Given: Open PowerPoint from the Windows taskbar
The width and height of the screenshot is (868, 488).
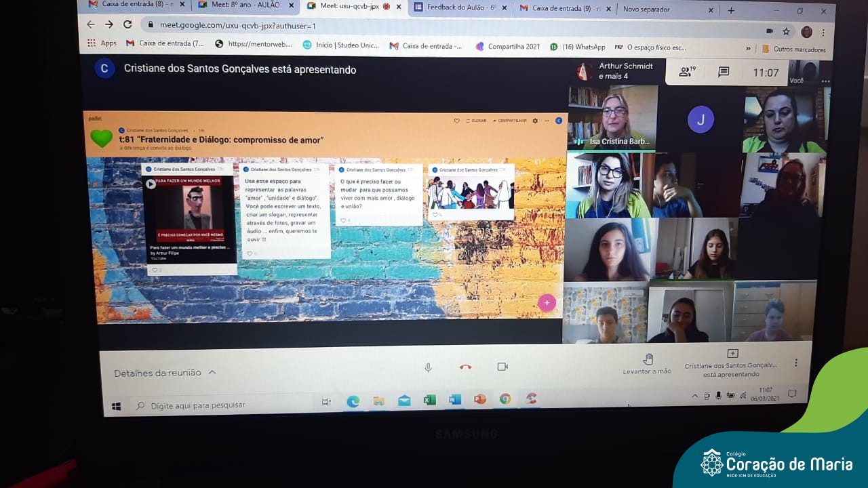Looking at the screenshot, I should click(x=480, y=399).
